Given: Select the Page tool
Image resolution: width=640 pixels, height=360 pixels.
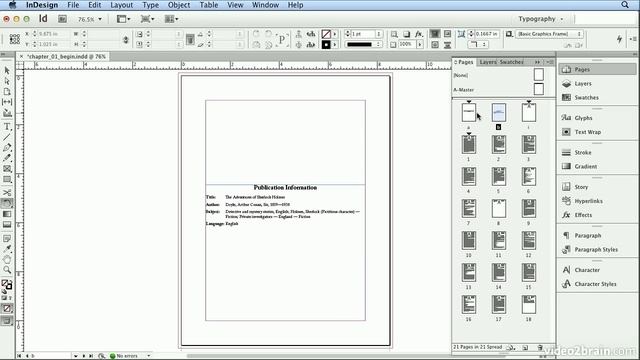Looking at the screenshot, I should point(7,91).
